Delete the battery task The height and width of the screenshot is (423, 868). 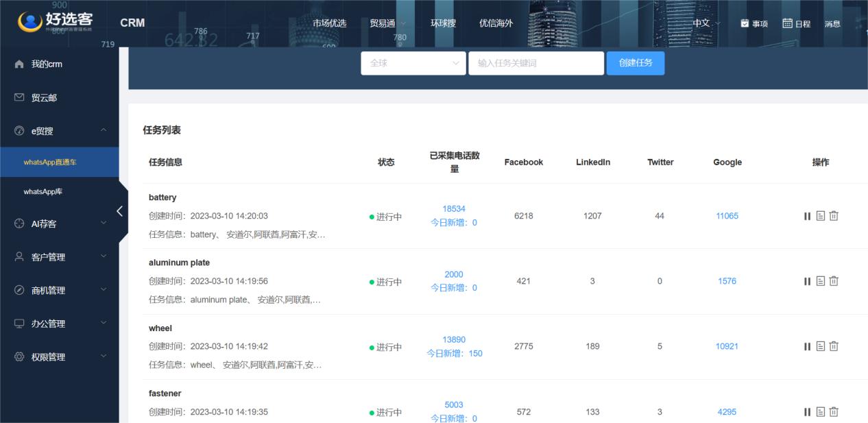point(834,216)
